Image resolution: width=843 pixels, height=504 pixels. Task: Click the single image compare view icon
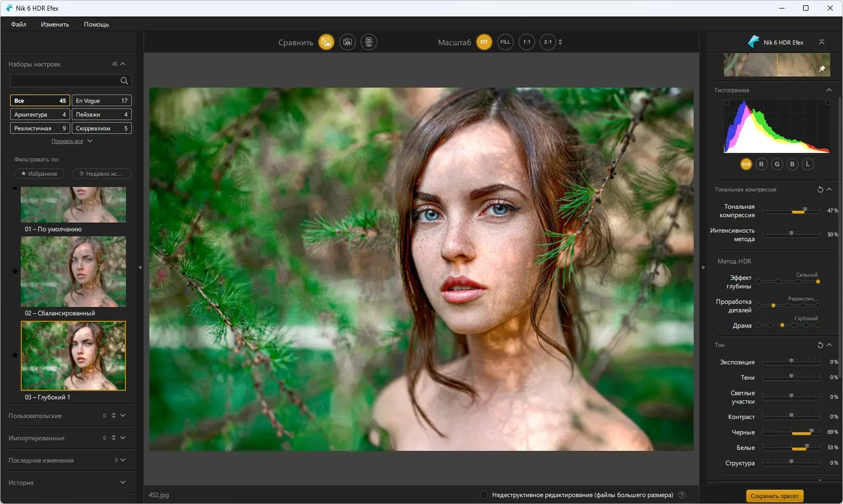tap(326, 42)
